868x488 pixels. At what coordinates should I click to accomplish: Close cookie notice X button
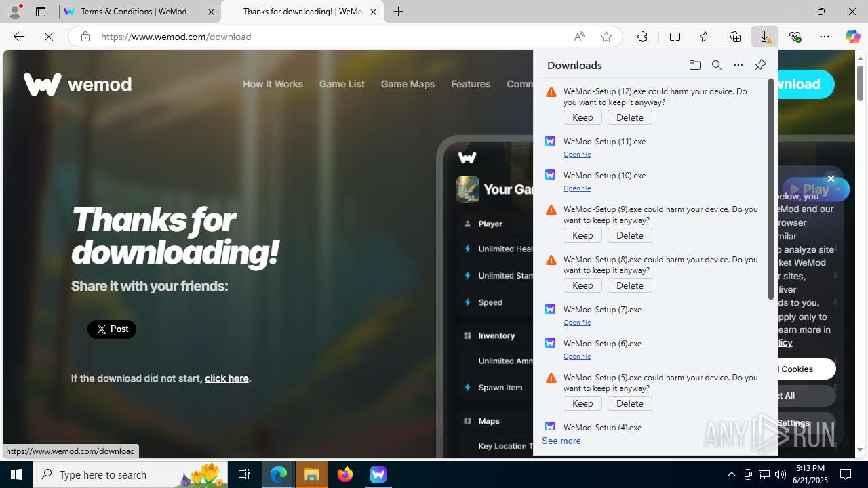pyautogui.click(x=831, y=179)
